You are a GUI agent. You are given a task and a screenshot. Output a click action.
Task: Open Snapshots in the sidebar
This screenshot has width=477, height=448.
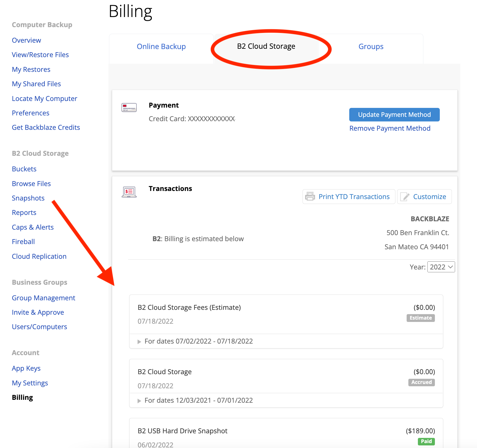tap(28, 198)
